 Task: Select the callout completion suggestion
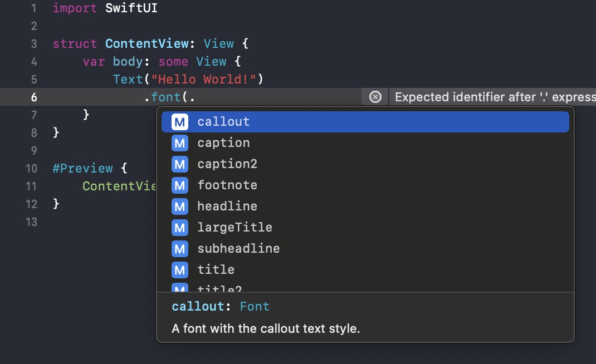coord(365,122)
